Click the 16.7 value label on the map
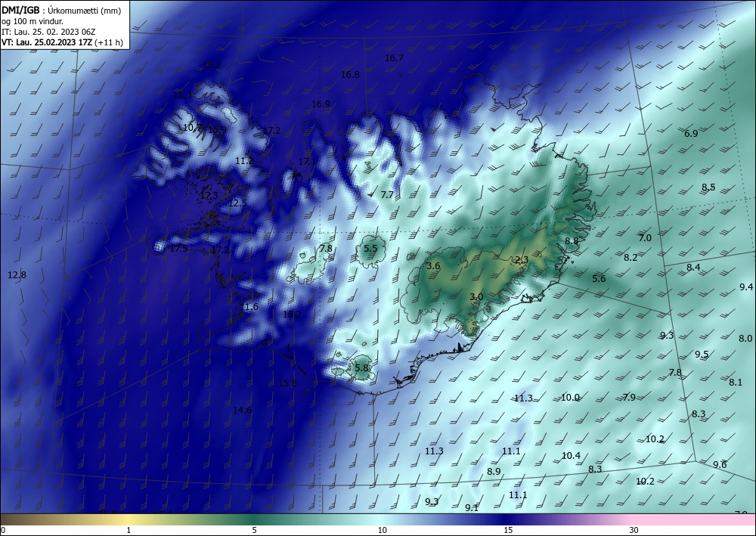Image resolution: width=756 pixels, height=536 pixels. click(394, 58)
